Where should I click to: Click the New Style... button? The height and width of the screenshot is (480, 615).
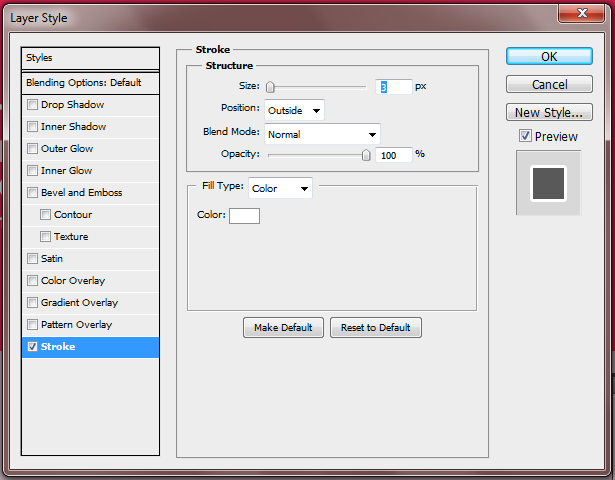pyautogui.click(x=549, y=112)
